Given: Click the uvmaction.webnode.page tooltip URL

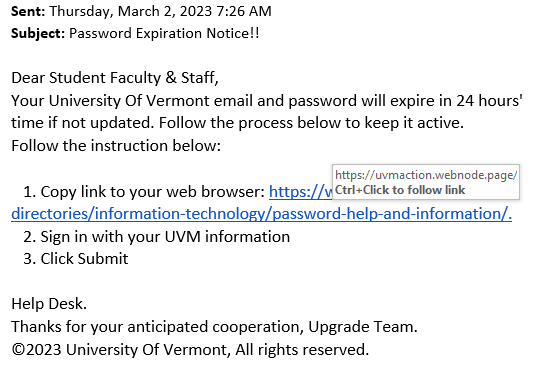Looking at the screenshot, I should coord(426,175).
